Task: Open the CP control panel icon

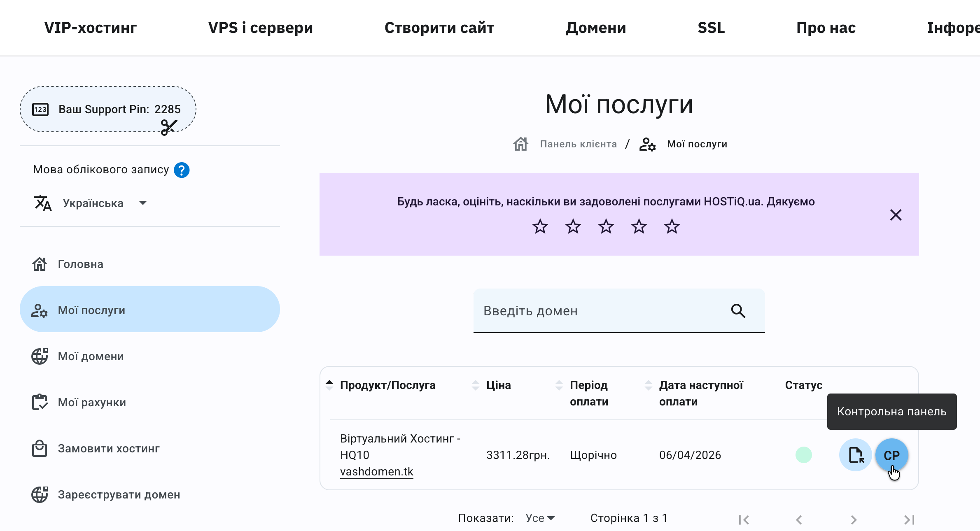Action: click(891, 455)
